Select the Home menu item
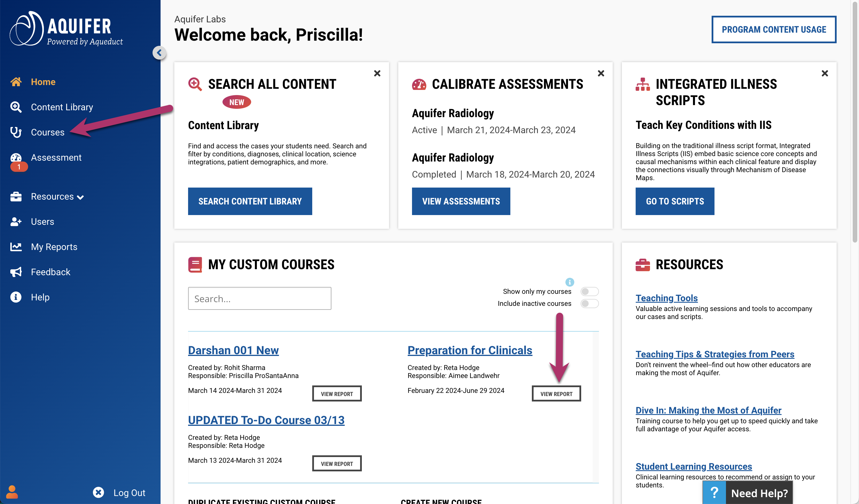Viewport: 859px width, 504px height. tap(43, 82)
